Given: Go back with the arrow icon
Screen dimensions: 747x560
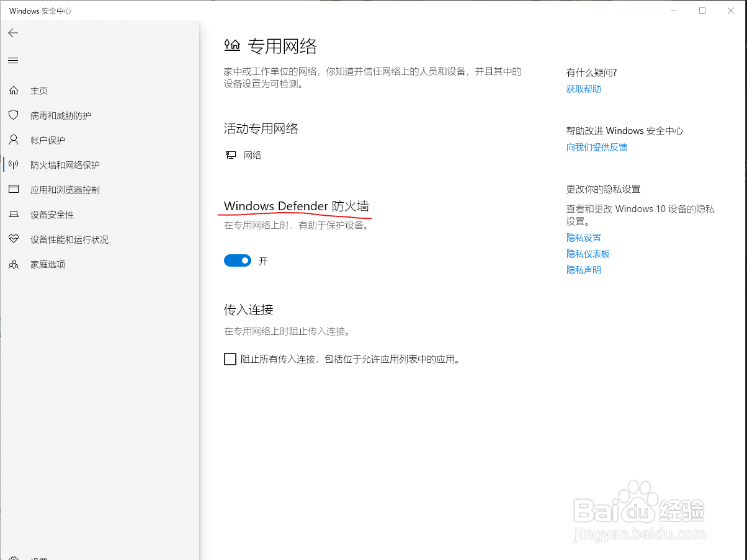Looking at the screenshot, I should [13, 33].
